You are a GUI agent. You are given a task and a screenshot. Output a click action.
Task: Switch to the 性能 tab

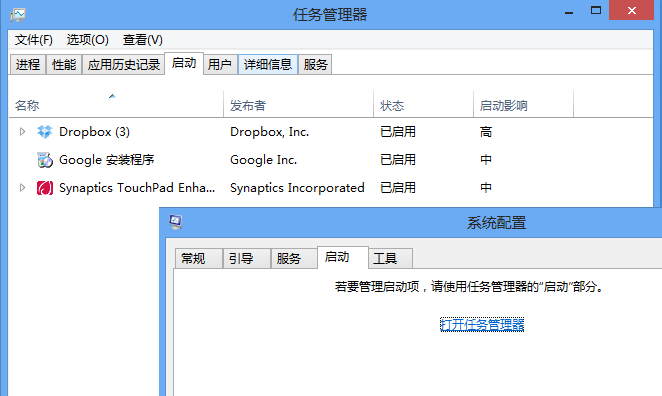pos(64,65)
